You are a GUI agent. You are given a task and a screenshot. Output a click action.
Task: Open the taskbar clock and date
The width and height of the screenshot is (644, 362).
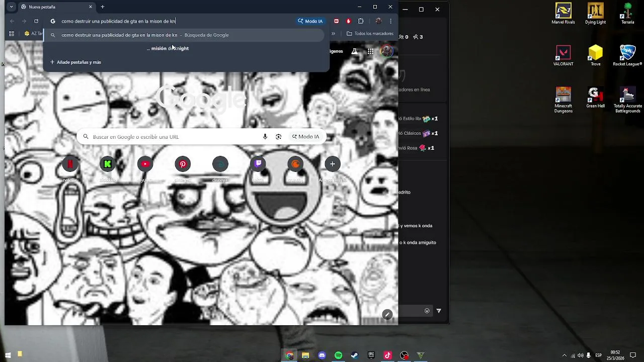pos(615,355)
